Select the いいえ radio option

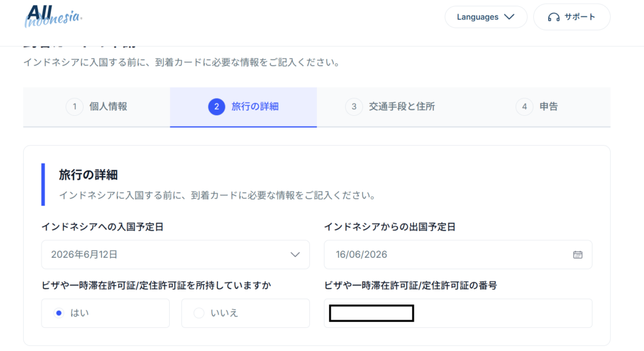[246, 313]
